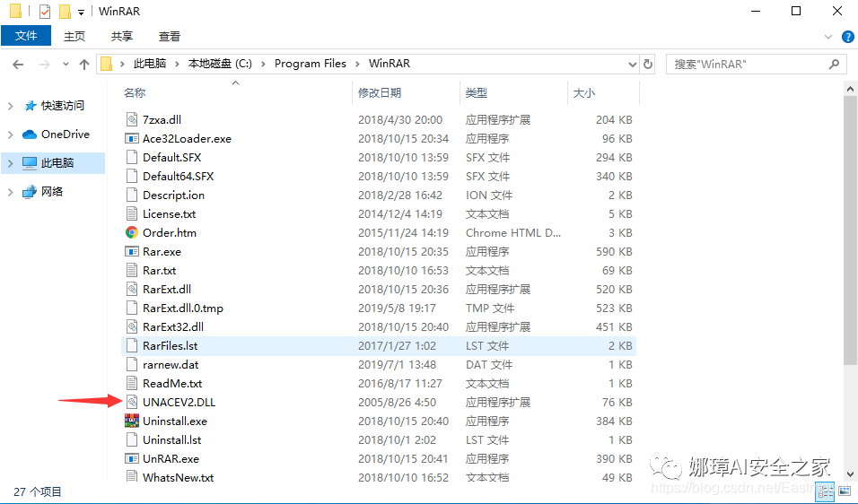858x504 pixels.
Task: Click the UnRAR.exe application icon
Action: point(131,458)
